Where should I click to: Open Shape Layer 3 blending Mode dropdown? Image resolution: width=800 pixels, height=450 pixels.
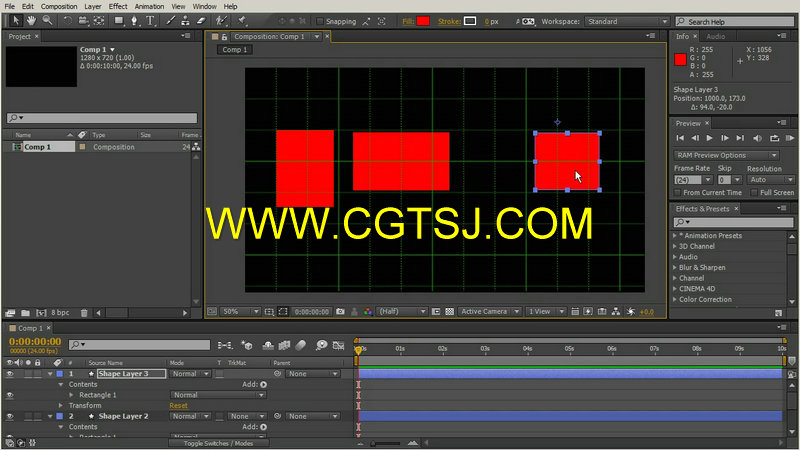[x=190, y=373]
